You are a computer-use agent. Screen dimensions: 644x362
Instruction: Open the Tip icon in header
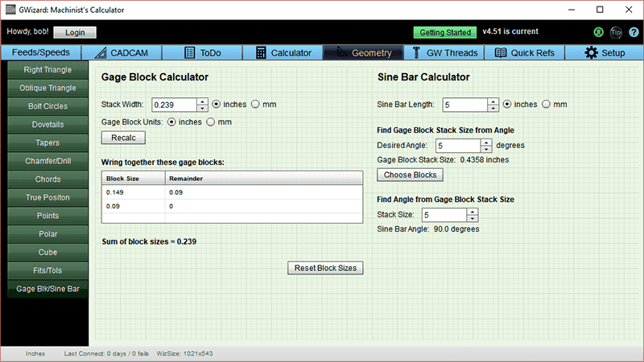click(616, 32)
